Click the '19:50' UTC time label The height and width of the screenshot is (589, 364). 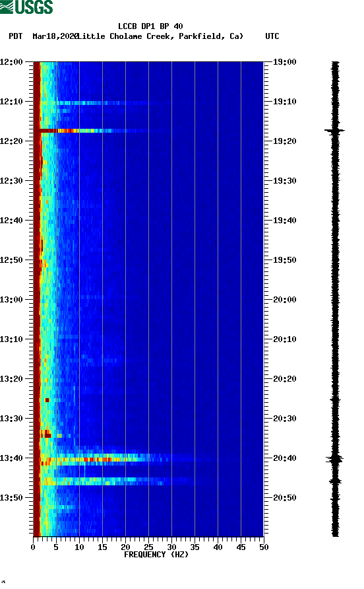click(x=284, y=260)
